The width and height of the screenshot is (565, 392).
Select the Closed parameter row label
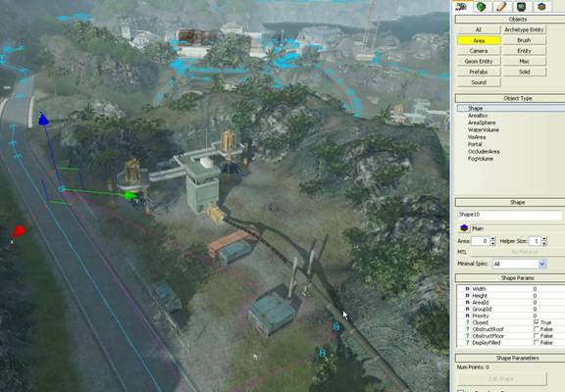[x=480, y=322]
